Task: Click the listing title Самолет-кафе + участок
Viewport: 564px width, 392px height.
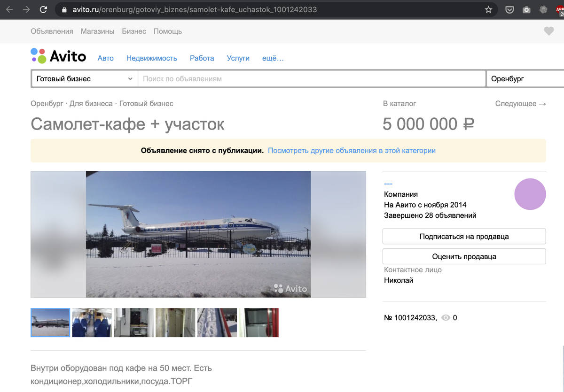Action: click(x=127, y=124)
